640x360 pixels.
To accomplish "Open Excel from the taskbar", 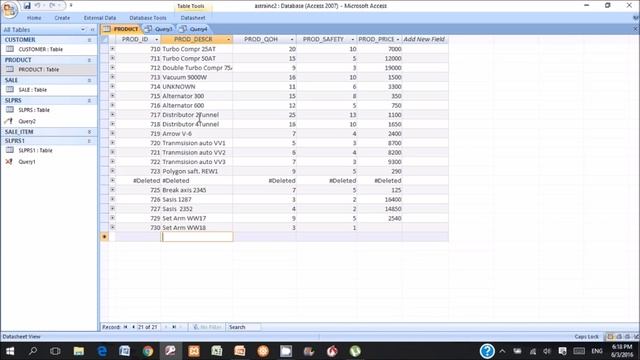I will [217, 351].
